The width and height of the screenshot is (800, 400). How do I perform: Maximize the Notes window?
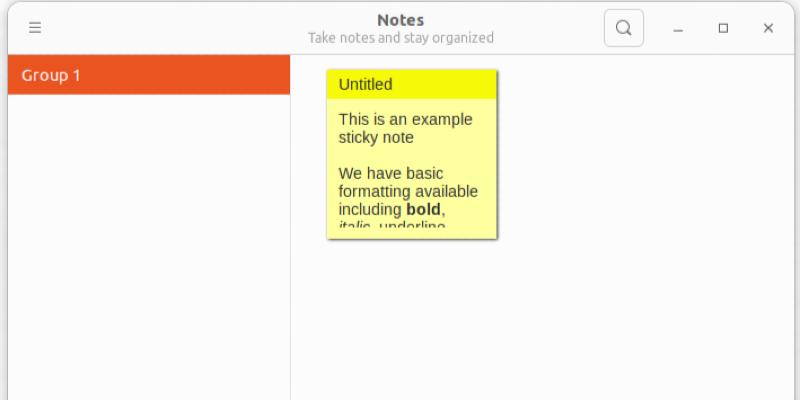723,28
